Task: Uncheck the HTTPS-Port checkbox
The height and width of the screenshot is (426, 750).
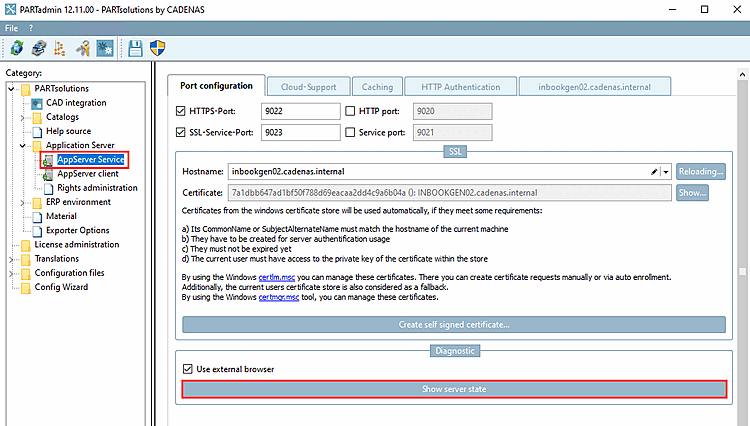Action: 180,111
